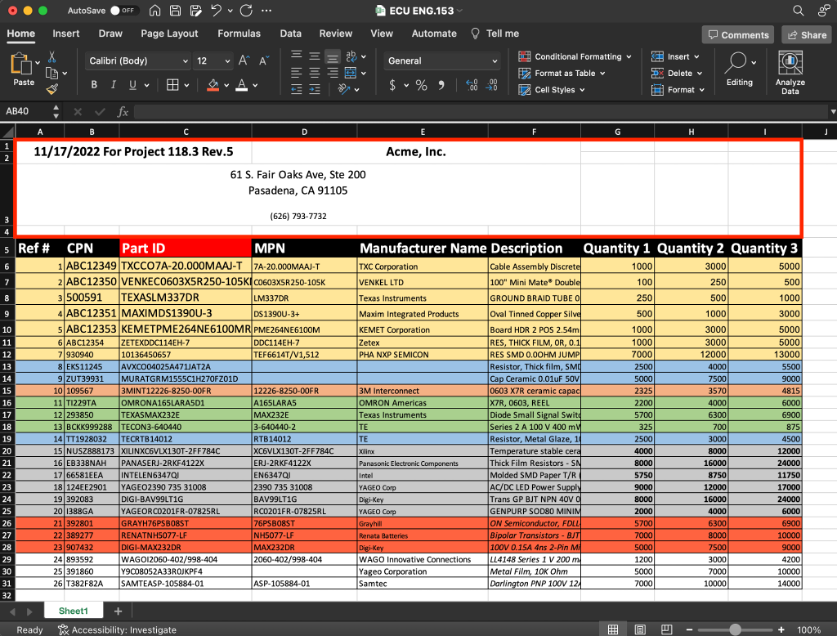Click the Wrap Text icon

pos(351,56)
